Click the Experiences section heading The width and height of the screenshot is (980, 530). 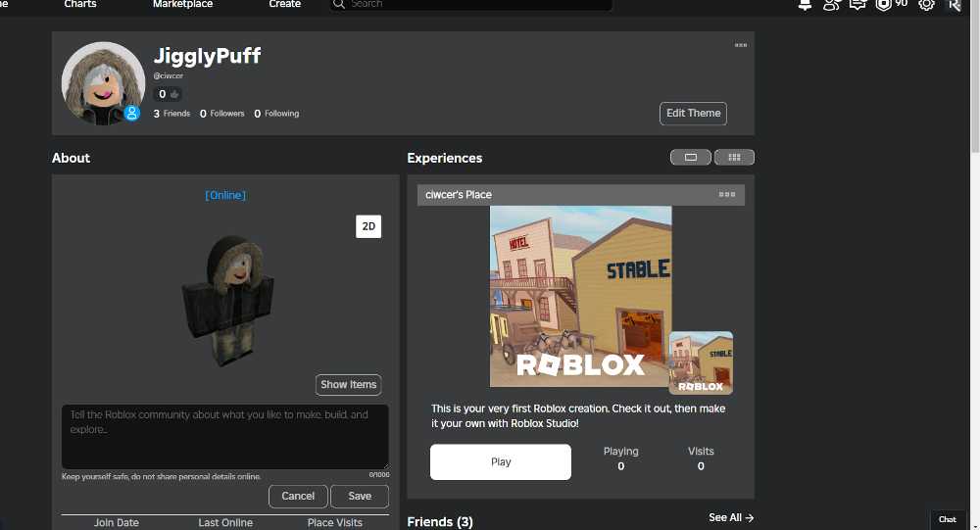[444, 158]
